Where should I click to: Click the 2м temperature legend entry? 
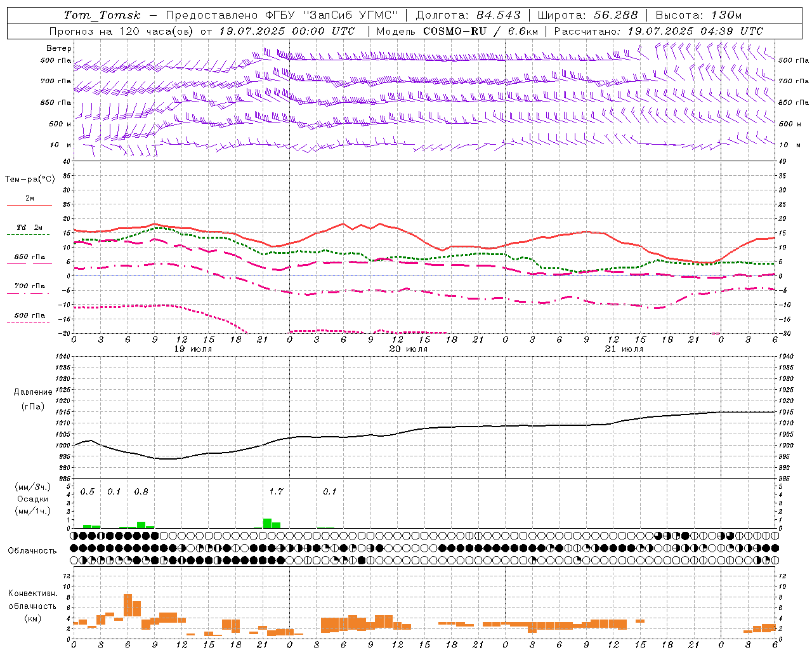[x=30, y=198]
